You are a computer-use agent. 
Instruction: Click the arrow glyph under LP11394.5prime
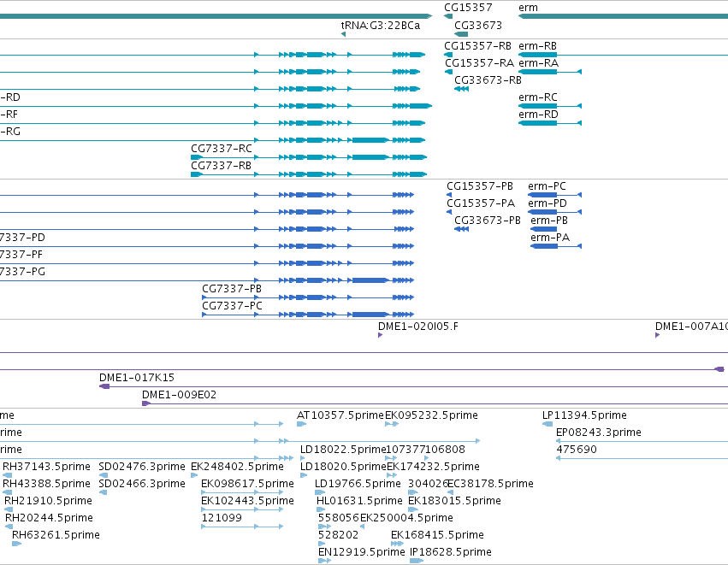[547, 424]
